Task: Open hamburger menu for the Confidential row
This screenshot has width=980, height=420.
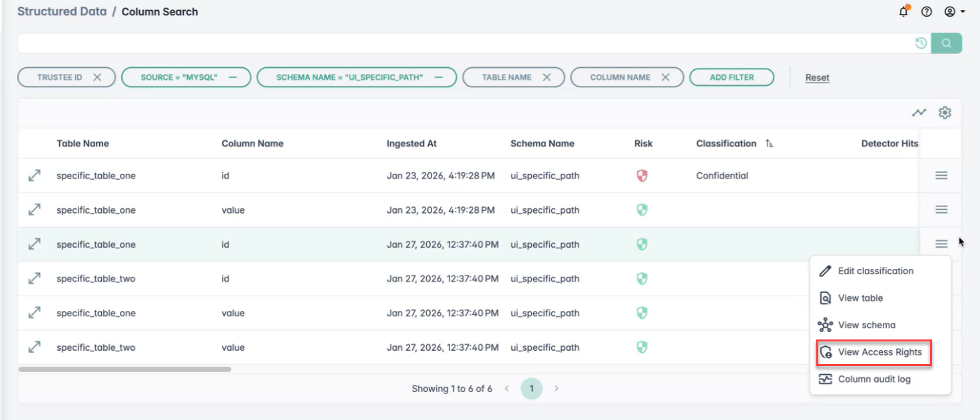Action: 941,176
